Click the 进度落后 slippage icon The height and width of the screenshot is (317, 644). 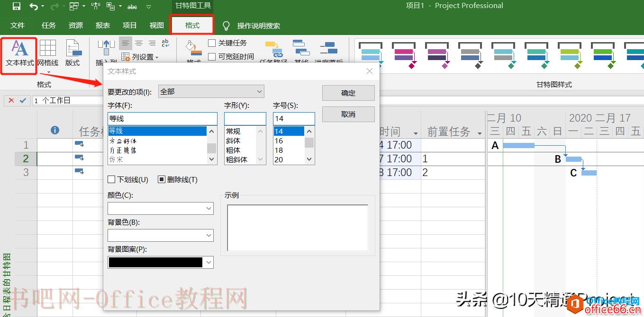click(329, 48)
